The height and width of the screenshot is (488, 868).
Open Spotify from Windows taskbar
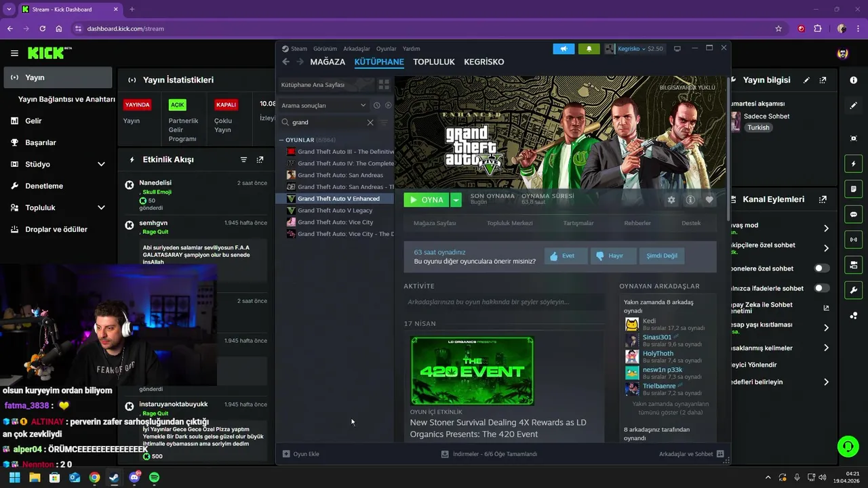(x=154, y=478)
